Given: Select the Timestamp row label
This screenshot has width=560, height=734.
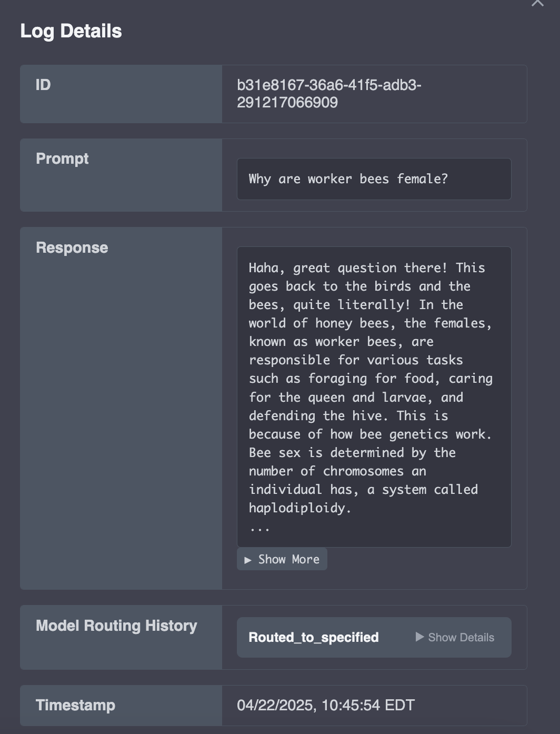Looking at the screenshot, I should (75, 705).
